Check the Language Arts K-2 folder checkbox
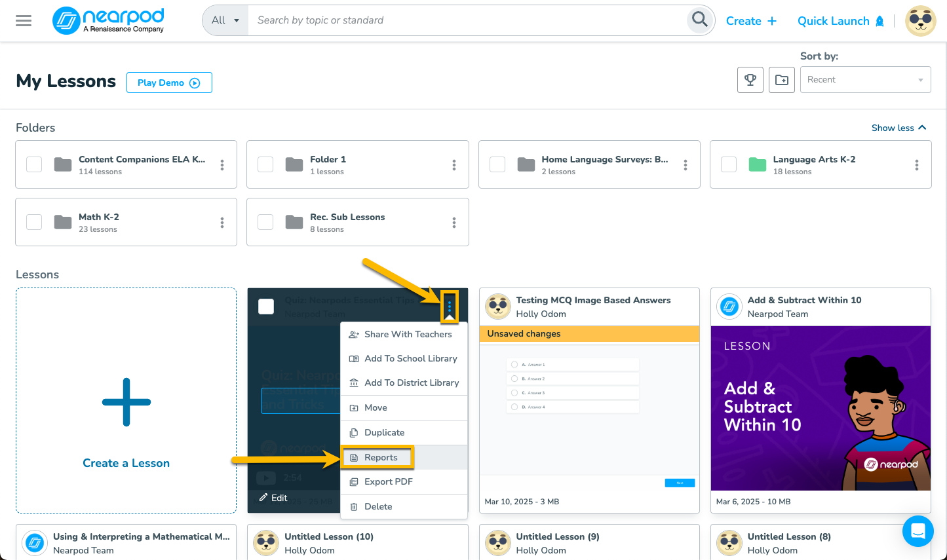The height and width of the screenshot is (560, 947). [x=729, y=164]
